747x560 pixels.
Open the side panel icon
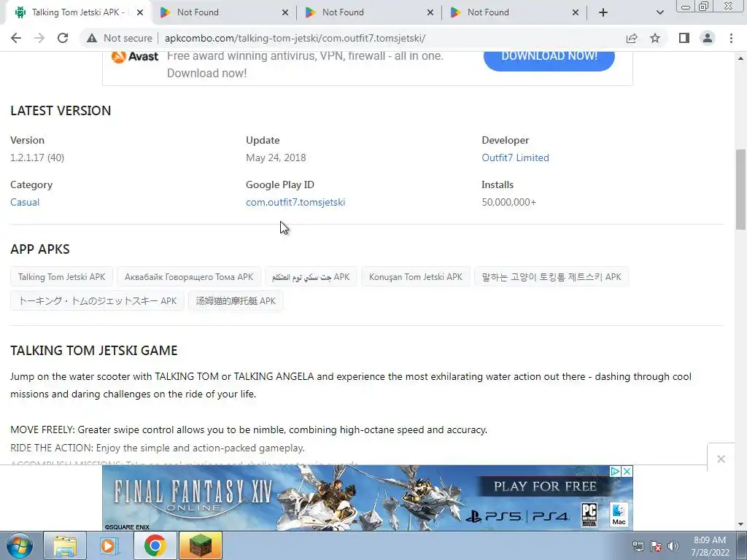(x=684, y=38)
